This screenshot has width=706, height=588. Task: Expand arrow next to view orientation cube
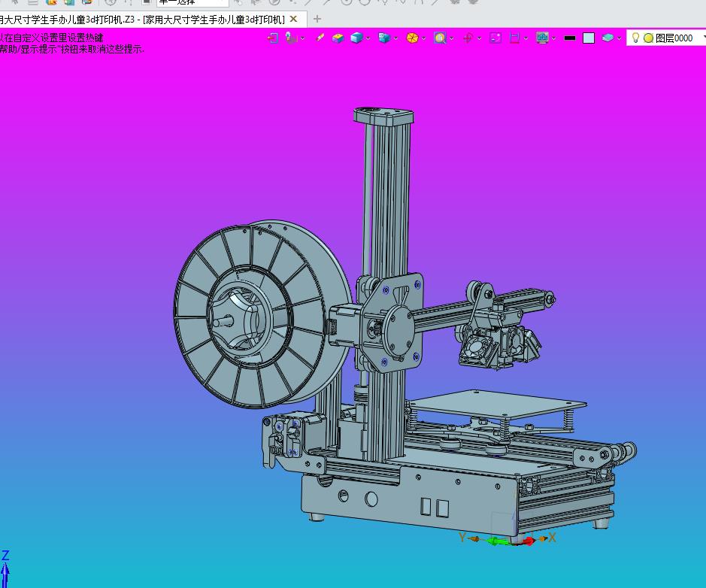coord(395,38)
